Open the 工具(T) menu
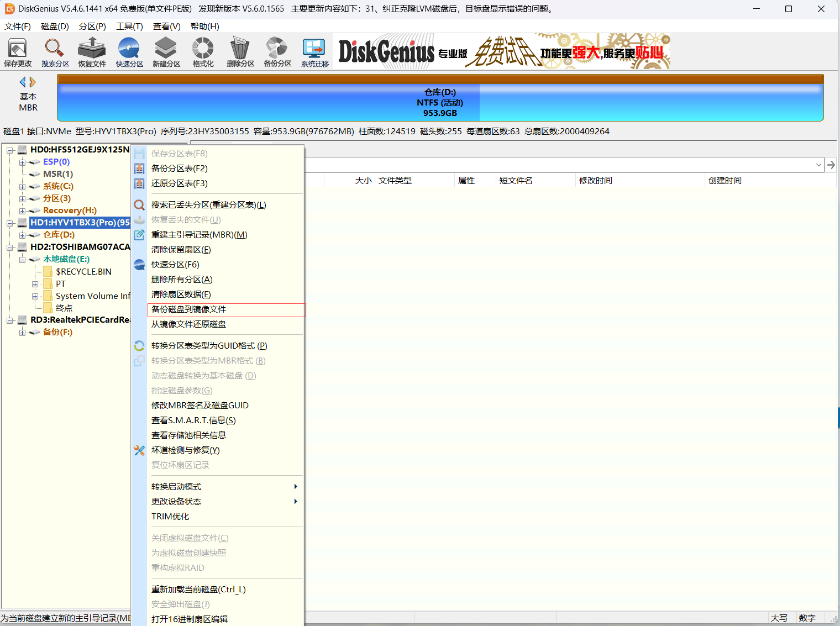Image resolution: width=840 pixels, height=626 pixels. 129,27
